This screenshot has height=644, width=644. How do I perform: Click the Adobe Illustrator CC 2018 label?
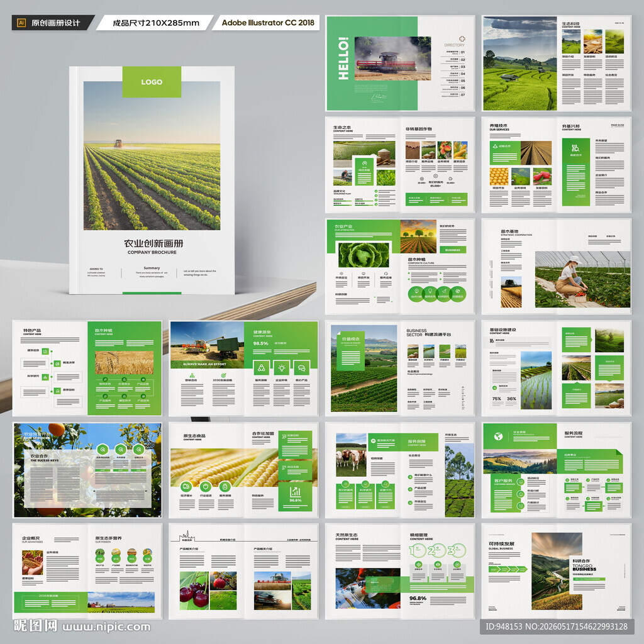click(268, 23)
